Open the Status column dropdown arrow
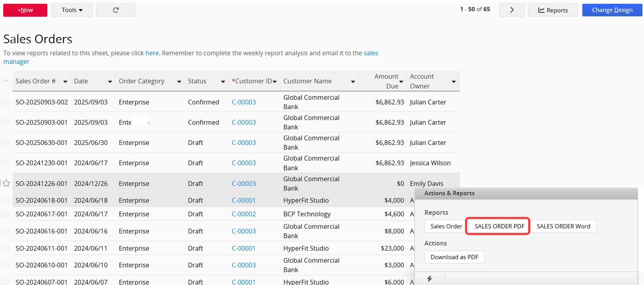644x285 pixels. point(223,82)
